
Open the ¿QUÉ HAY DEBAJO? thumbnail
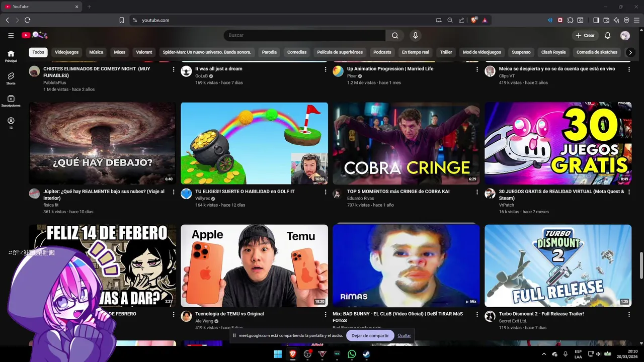pos(103,143)
